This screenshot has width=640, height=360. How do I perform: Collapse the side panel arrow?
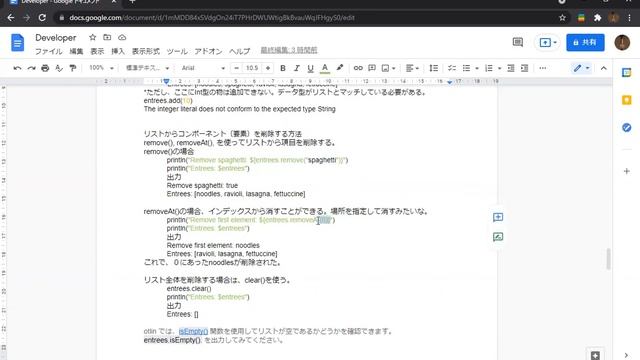coord(627,355)
